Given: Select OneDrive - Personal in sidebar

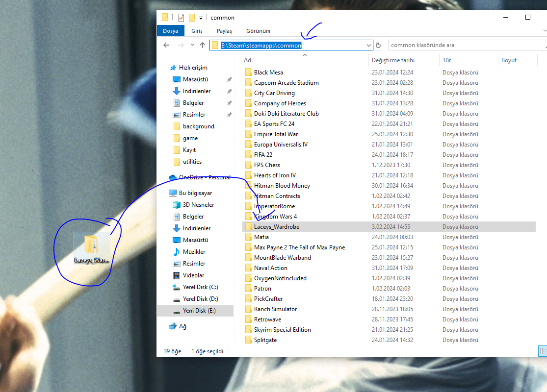Looking at the screenshot, I should tap(200, 177).
